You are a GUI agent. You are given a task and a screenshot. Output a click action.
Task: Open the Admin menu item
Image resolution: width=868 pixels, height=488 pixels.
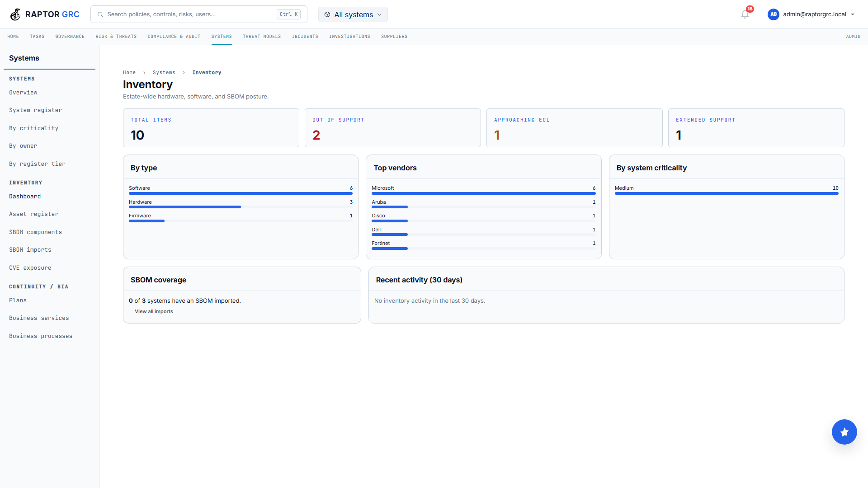tap(854, 37)
